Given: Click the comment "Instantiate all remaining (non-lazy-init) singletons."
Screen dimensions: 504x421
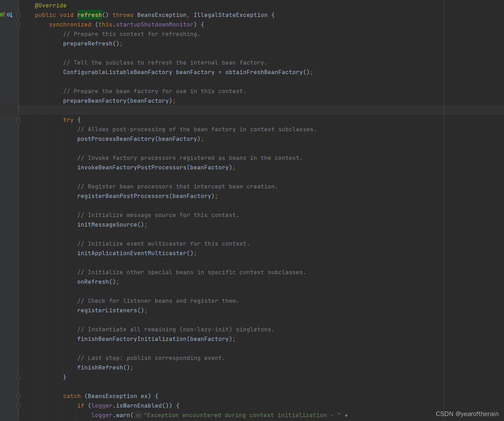Looking at the screenshot, I should 176,330.
